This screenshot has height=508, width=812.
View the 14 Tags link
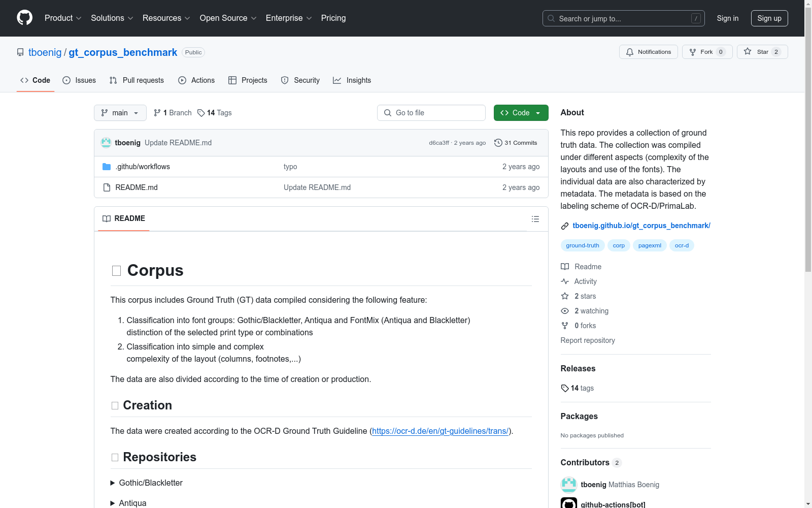coord(215,113)
